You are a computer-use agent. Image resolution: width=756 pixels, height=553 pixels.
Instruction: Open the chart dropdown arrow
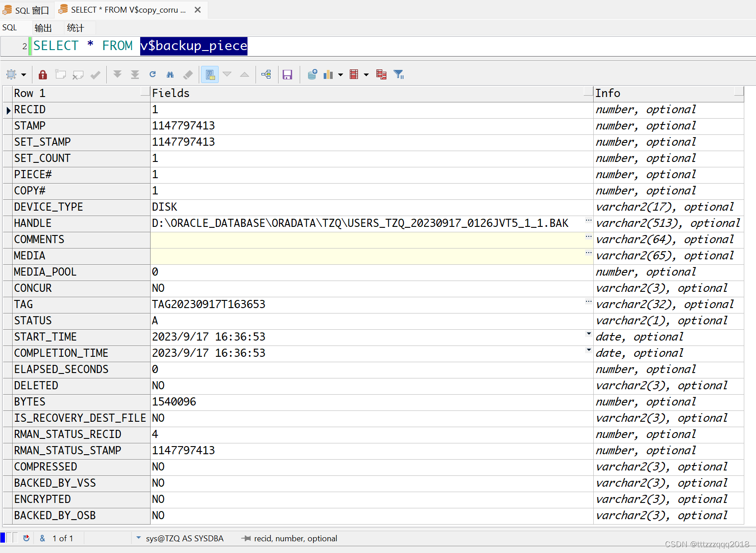click(x=340, y=75)
